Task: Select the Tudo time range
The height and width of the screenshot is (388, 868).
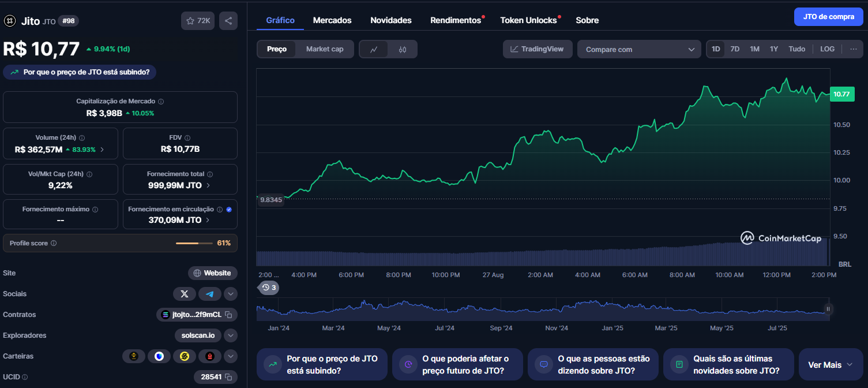Action: [797, 49]
